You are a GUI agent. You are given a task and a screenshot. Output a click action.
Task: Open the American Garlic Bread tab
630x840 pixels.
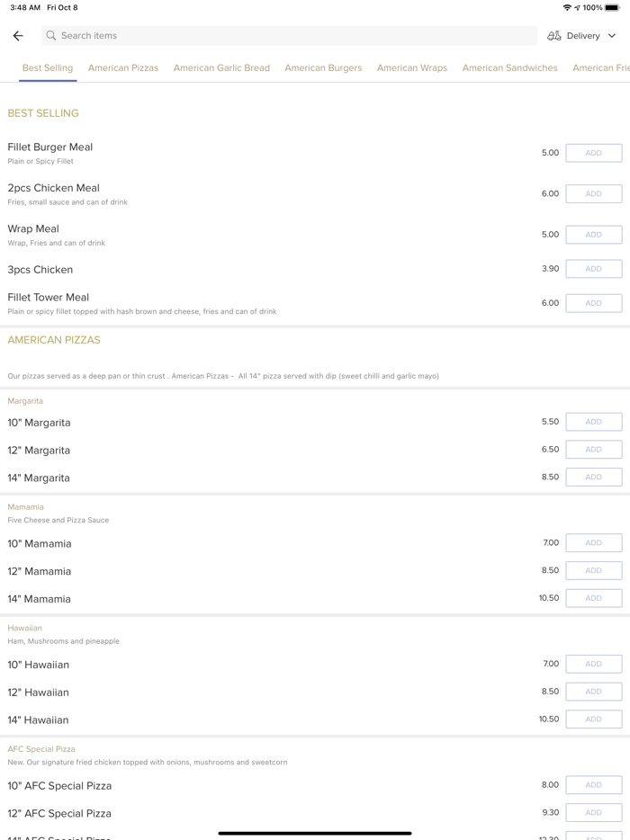click(x=221, y=67)
